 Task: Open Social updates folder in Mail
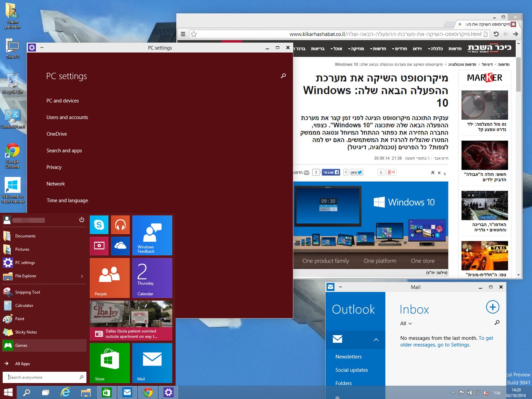pos(351,370)
